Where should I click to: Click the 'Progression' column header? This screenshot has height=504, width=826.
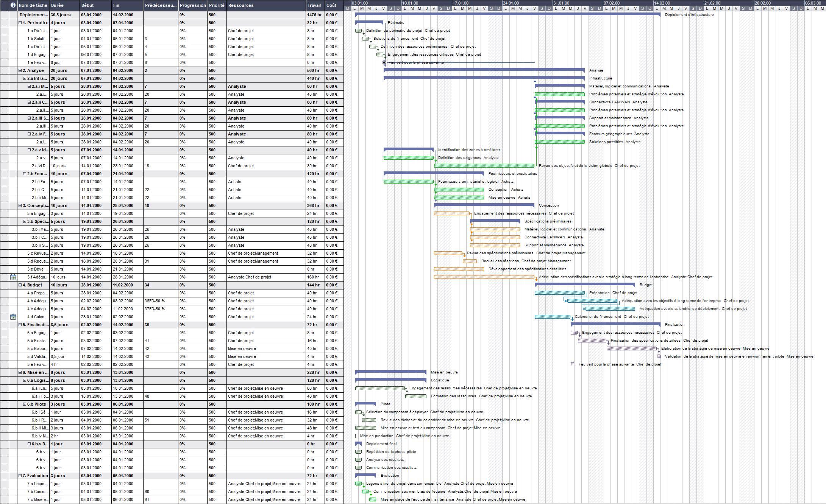click(x=193, y=5)
